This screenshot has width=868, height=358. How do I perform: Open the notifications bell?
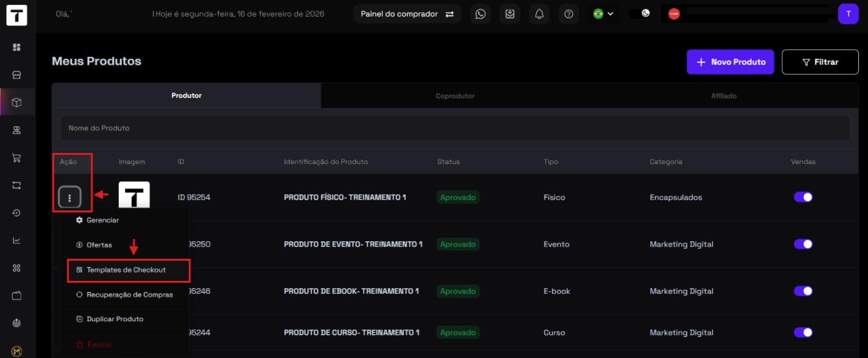click(x=539, y=14)
